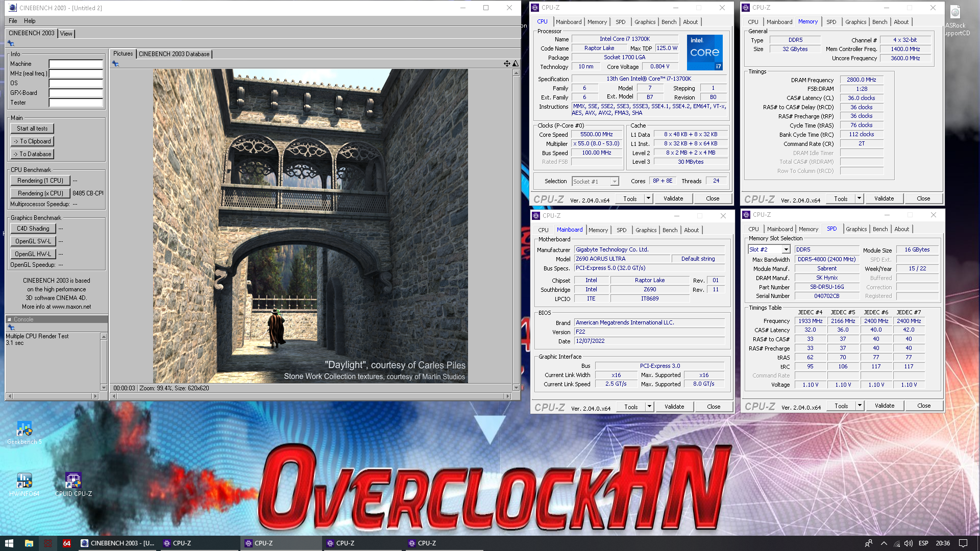Click the GFX-Board input field
The height and width of the screenshot is (551, 980).
click(x=76, y=93)
